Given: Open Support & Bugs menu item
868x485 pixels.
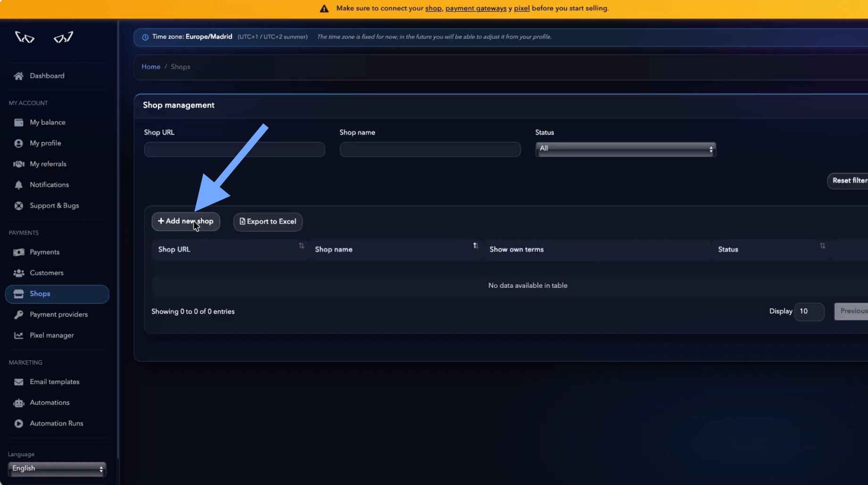Looking at the screenshot, I should click(54, 206).
